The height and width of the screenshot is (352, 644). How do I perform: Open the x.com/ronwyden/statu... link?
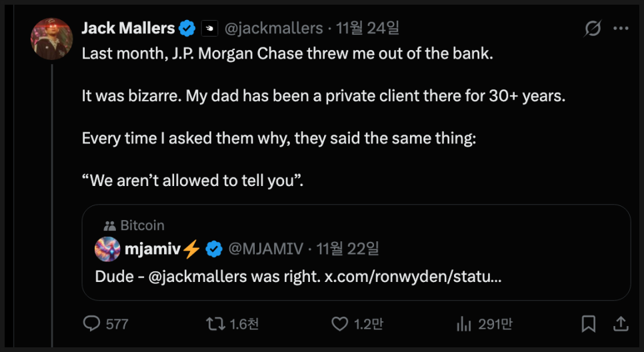413,277
